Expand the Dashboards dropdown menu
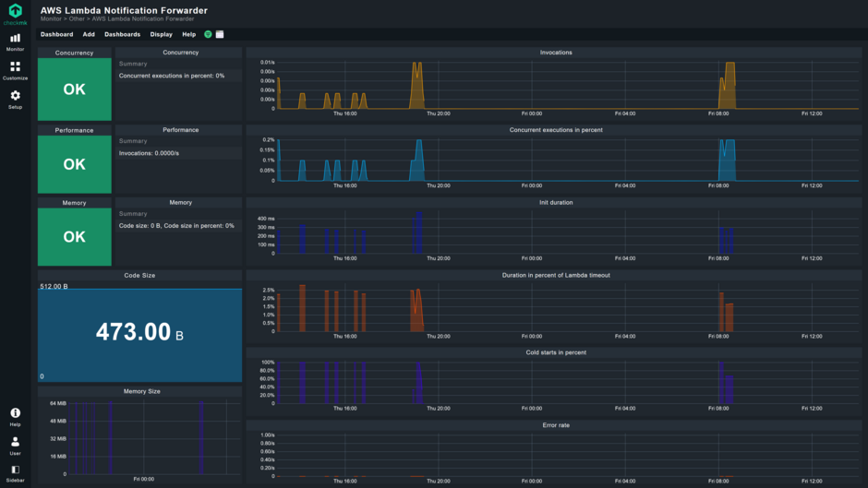 pyautogui.click(x=122, y=34)
